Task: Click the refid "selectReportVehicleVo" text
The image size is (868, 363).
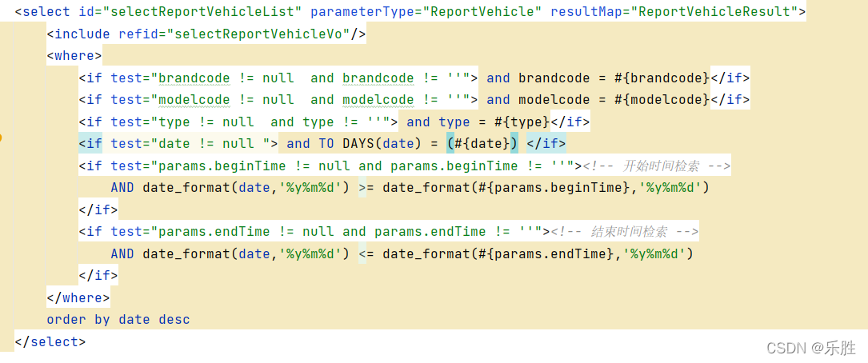Action: (x=262, y=34)
